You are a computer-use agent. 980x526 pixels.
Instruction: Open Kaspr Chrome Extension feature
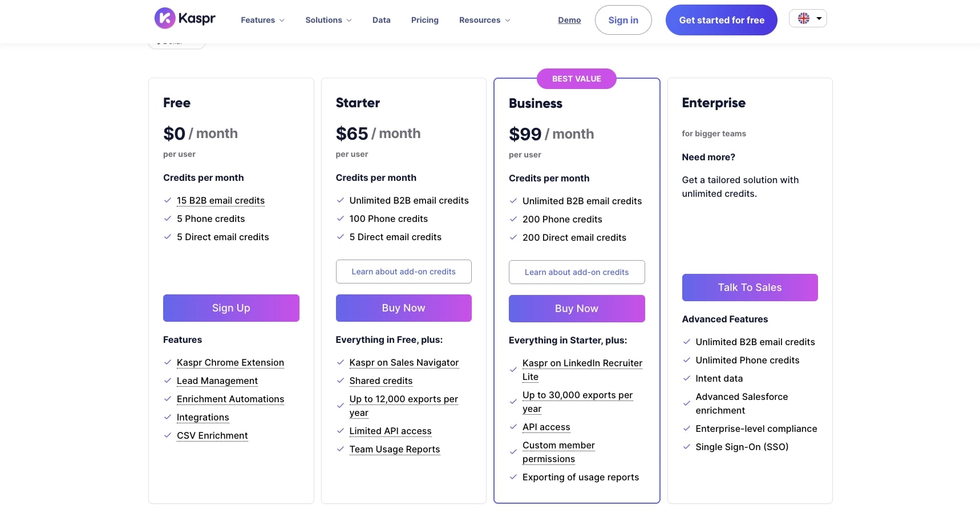click(x=230, y=362)
